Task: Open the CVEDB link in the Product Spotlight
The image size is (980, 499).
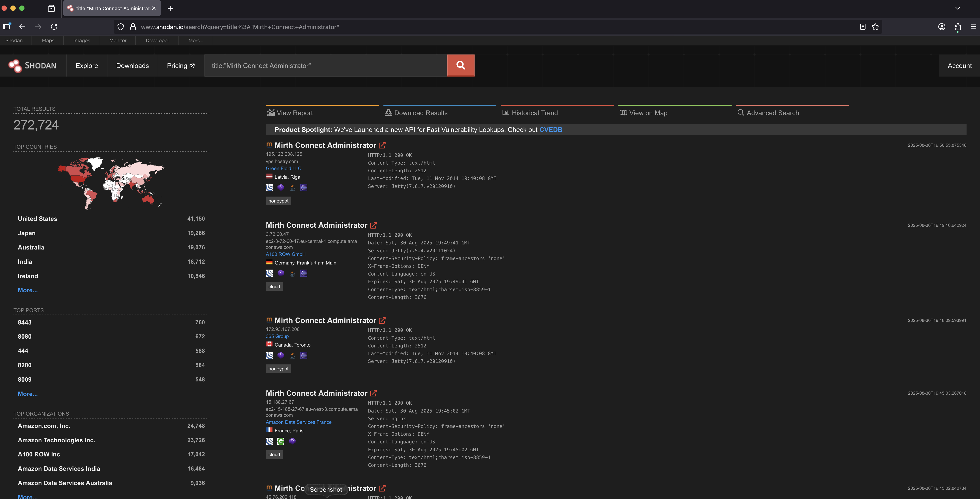Action: pos(550,129)
